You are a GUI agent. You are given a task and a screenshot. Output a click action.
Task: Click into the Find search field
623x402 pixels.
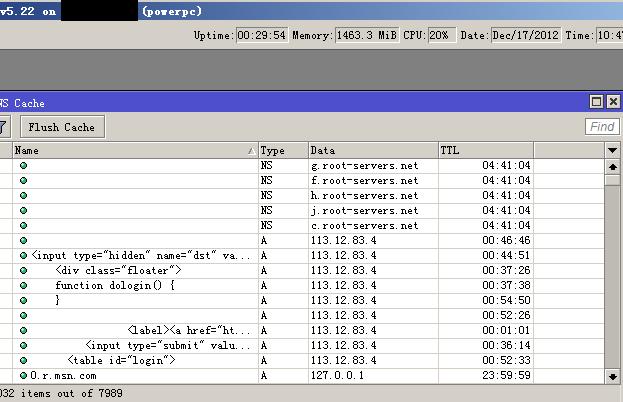click(602, 127)
